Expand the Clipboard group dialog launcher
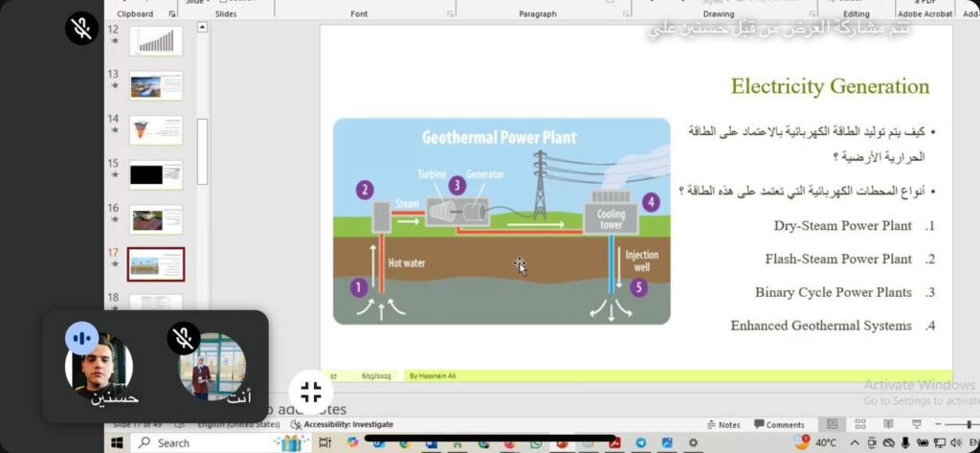Screen dimensions: 980x453 [172, 14]
